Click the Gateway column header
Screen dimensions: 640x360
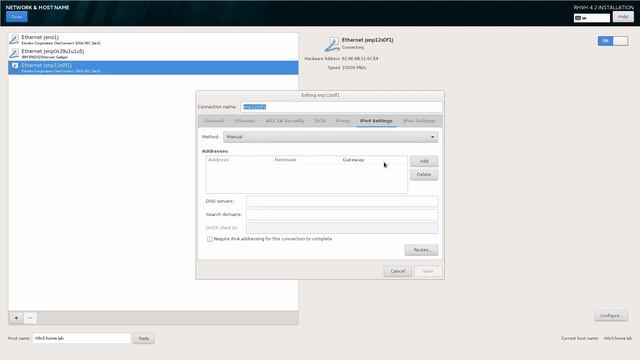tap(373, 160)
